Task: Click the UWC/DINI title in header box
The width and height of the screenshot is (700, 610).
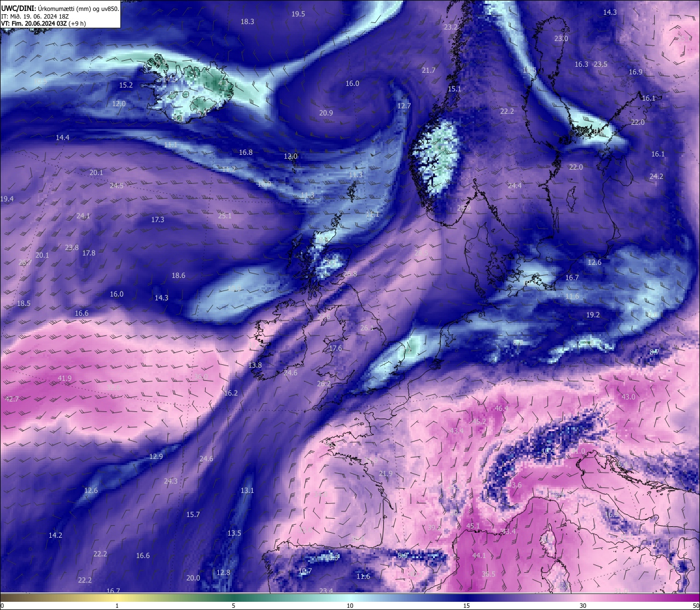Action: pyautogui.click(x=19, y=8)
